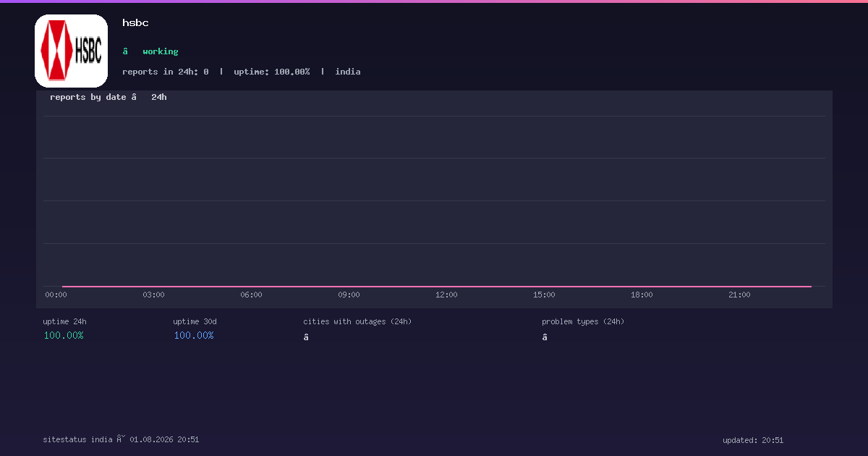868x456 pixels.
Task: Select the 'reports in 24h: 0' text
Action: click(166, 72)
